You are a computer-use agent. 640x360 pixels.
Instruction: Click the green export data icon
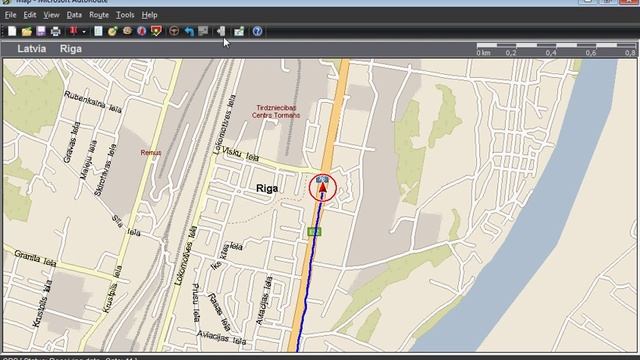click(x=239, y=31)
